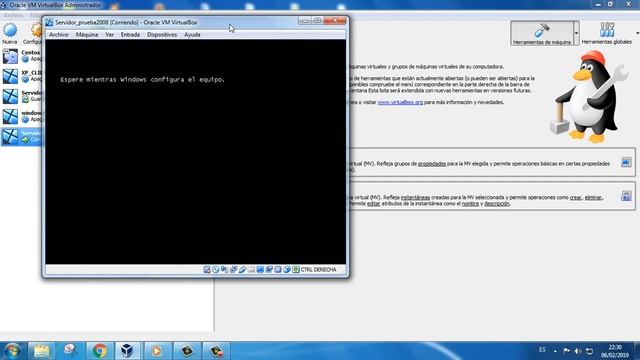
Task: Open media player from taskbar
Action: [x=156, y=351]
